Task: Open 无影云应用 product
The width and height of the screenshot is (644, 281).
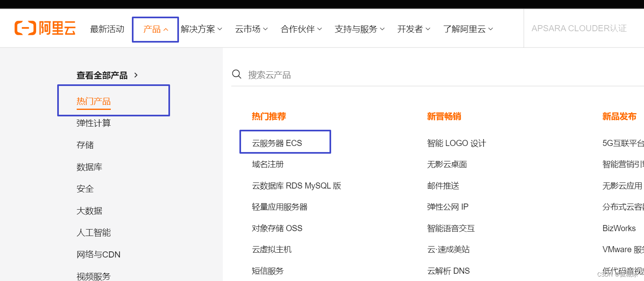Action: pos(622,186)
